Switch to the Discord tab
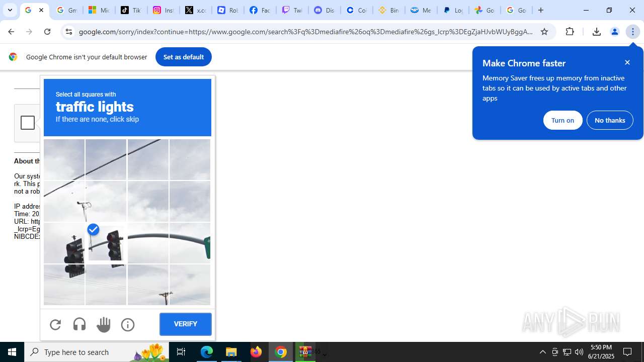This screenshot has height=362, width=644. tap(324, 10)
